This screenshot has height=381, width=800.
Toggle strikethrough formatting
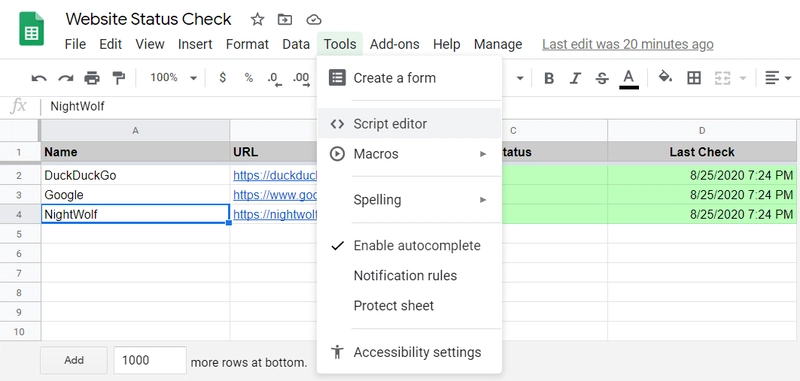pyautogui.click(x=602, y=78)
